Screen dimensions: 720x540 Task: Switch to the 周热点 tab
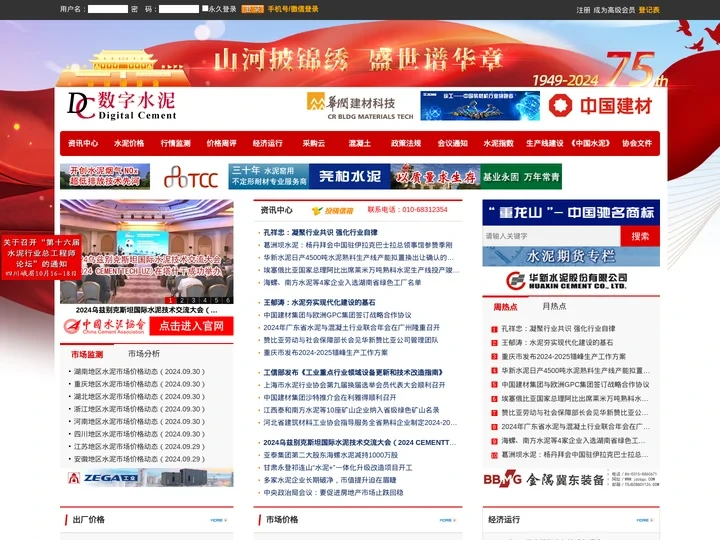click(x=506, y=307)
